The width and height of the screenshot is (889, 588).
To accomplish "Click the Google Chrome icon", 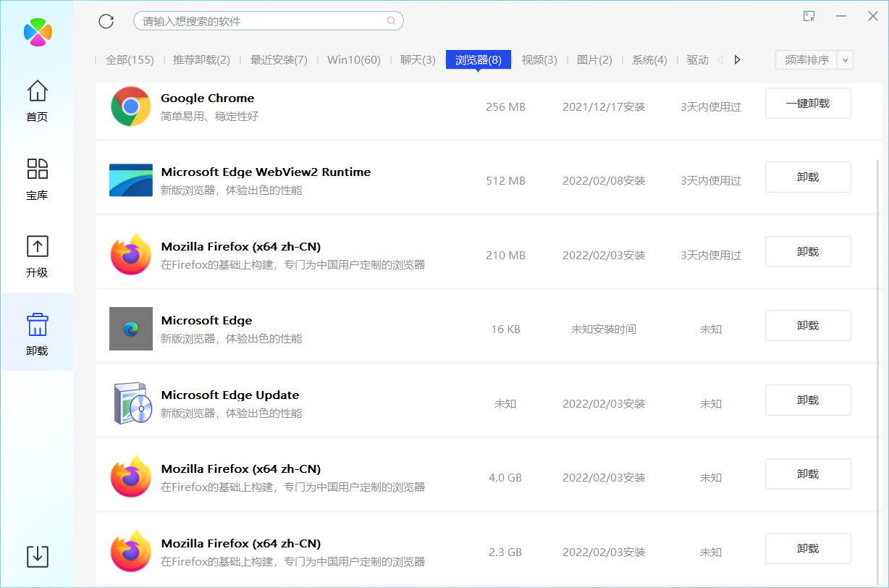I will [130, 106].
